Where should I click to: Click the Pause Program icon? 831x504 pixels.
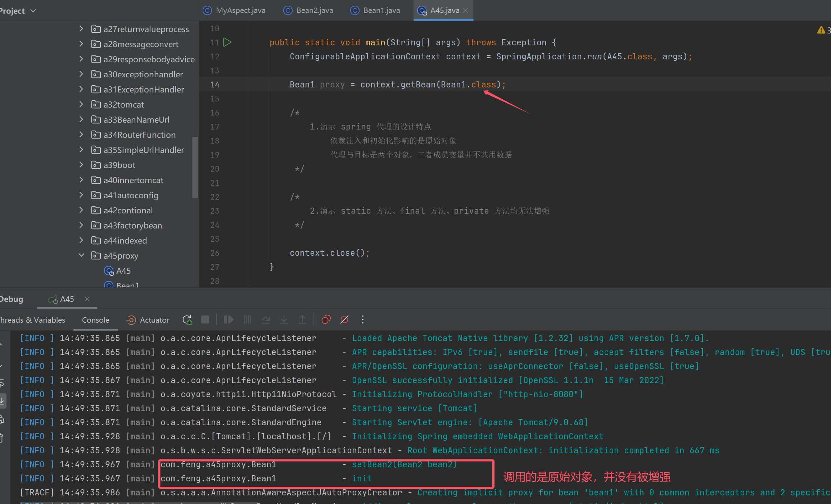click(x=247, y=319)
